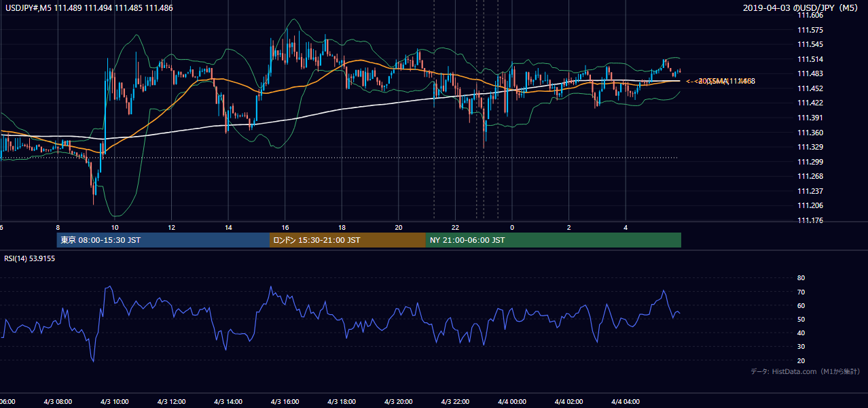Click price axis label 111.329
868x408 pixels.
coord(810,147)
